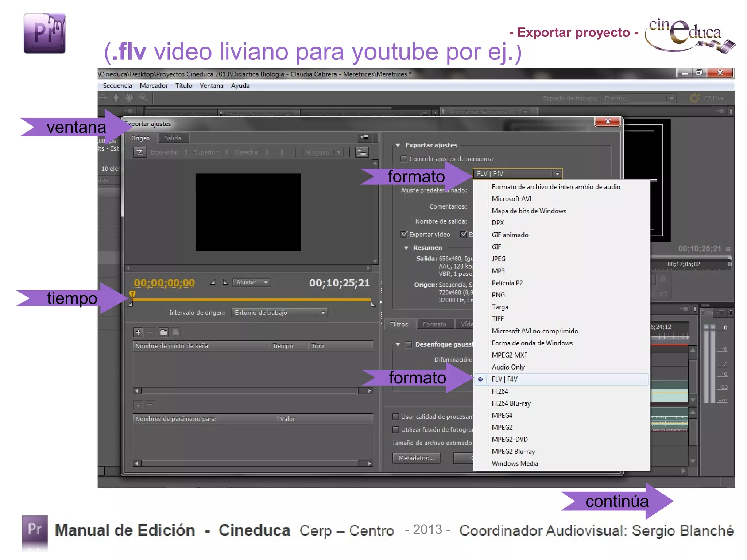Remove a cue point with the minus button
Image resolution: width=747 pixels, height=560 pixels.
coord(150,332)
